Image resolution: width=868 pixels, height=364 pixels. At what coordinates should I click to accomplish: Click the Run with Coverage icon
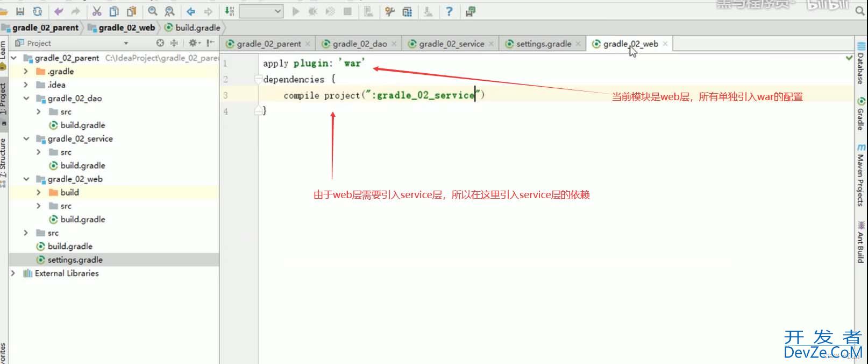click(x=330, y=11)
